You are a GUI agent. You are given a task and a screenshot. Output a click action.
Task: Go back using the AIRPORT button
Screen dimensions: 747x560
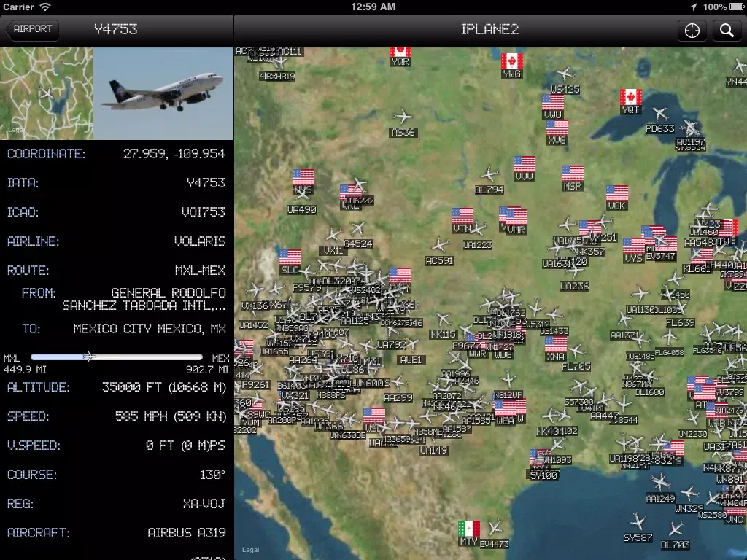tap(32, 29)
